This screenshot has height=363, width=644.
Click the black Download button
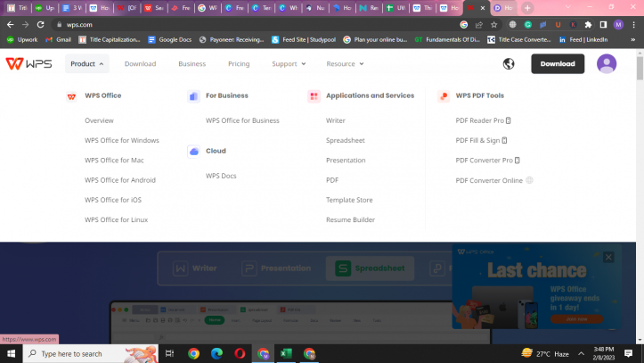coord(558,63)
